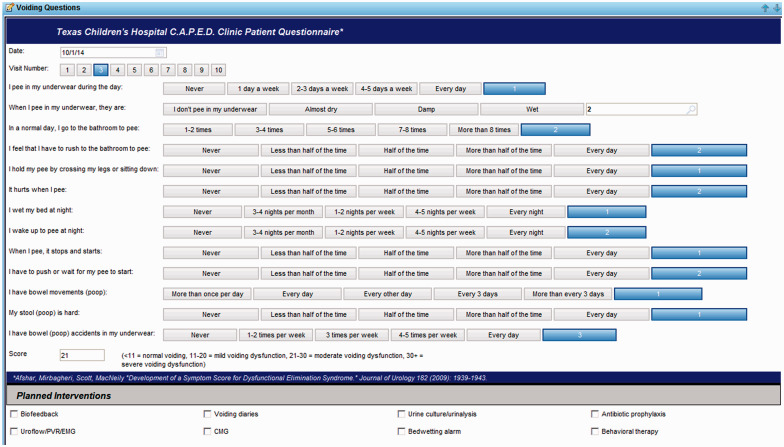
Task: Tick the Urine culture/urinalysis checkbox
Action: pos(401,414)
